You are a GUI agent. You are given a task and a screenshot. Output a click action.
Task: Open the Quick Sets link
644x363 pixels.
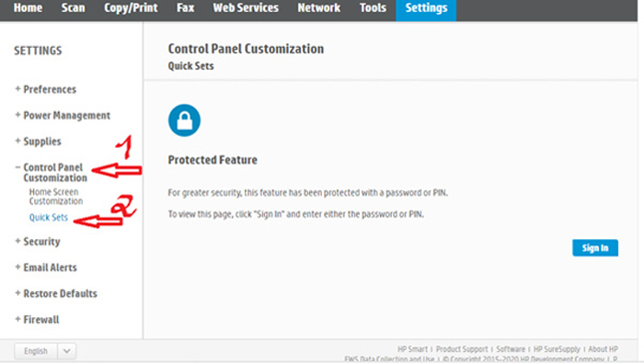[49, 218]
